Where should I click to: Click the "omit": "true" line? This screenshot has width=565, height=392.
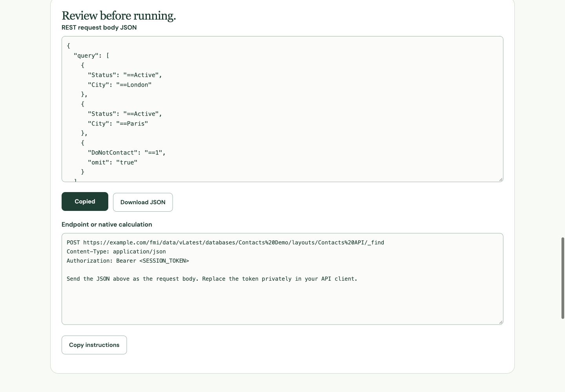pos(113,162)
